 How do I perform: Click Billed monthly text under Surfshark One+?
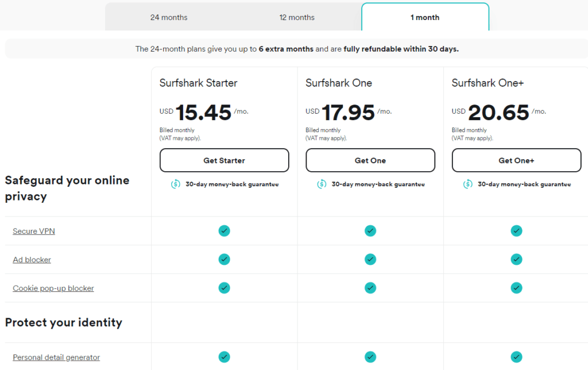coord(469,130)
